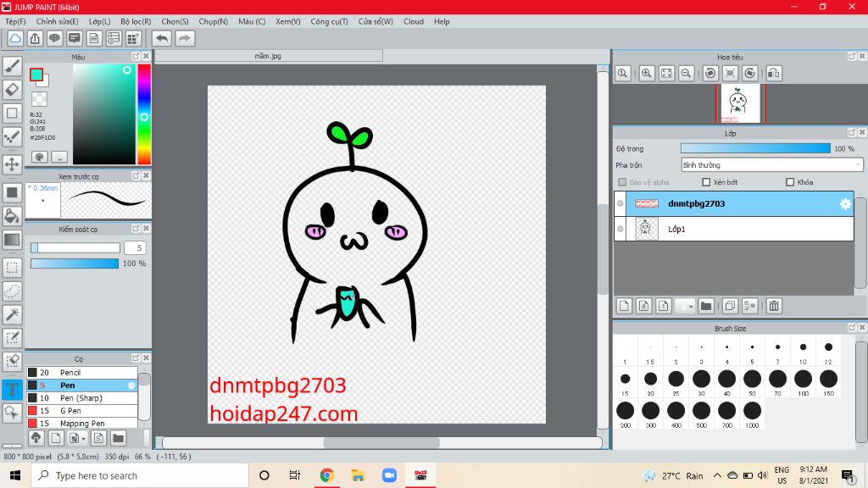
Task: Click the brush size input field showing 5
Action: pos(135,248)
